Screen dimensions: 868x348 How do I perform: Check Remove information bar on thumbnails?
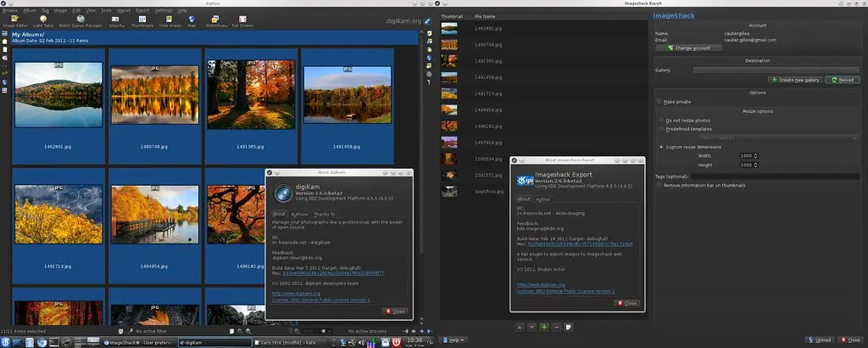coord(659,185)
